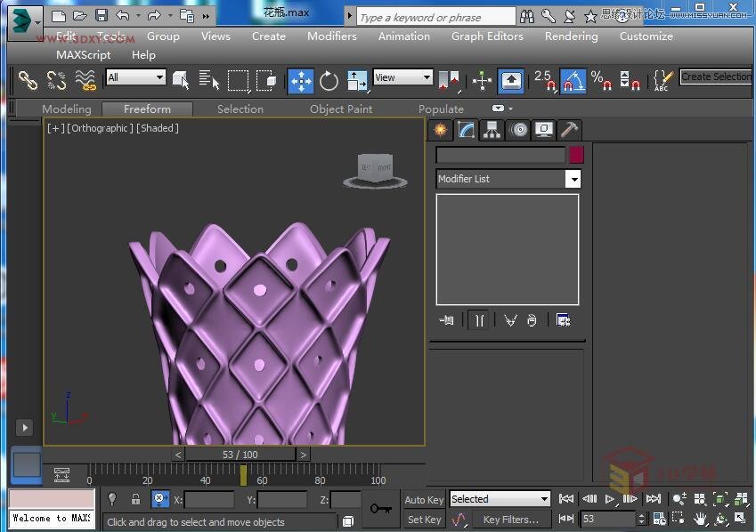Switch to the Object Paint ribbon tab
756x532 pixels.
(x=341, y=109)
